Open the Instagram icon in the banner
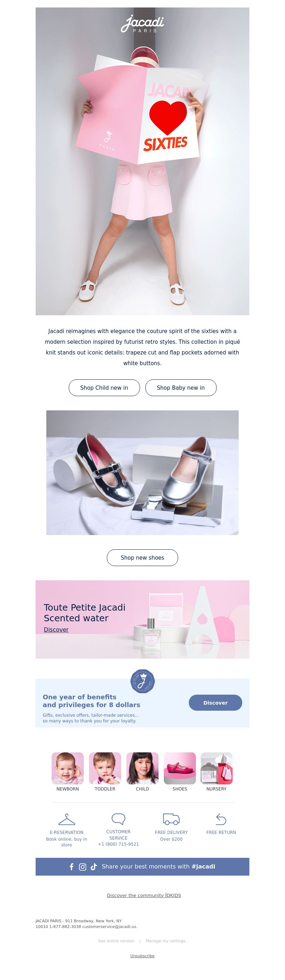 tap(83, 867)
